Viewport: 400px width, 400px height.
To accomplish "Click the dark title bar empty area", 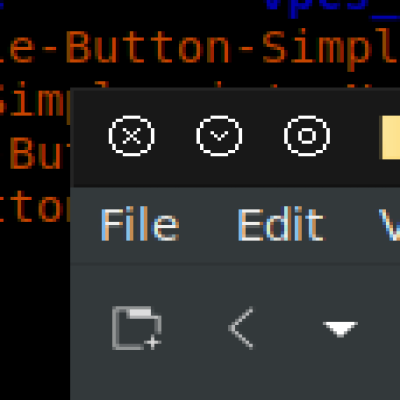I will [353, 167].
